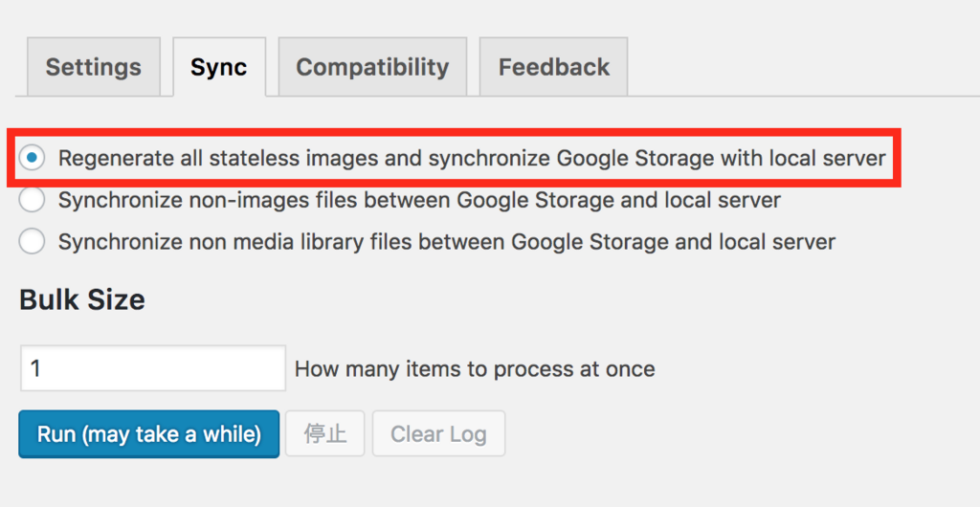Focus the Bulk Size number input field

coord(153,368)
